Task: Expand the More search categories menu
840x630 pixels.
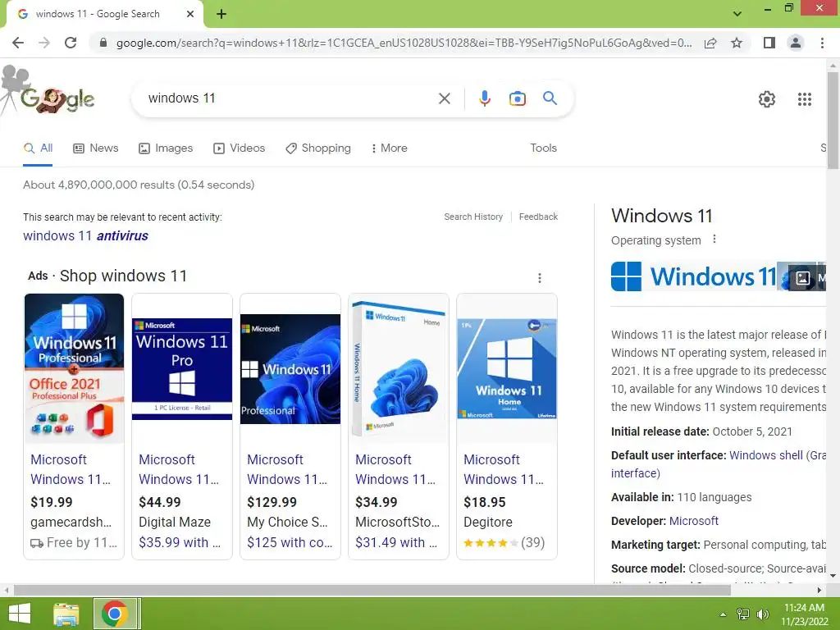Action: pos(390,148)
